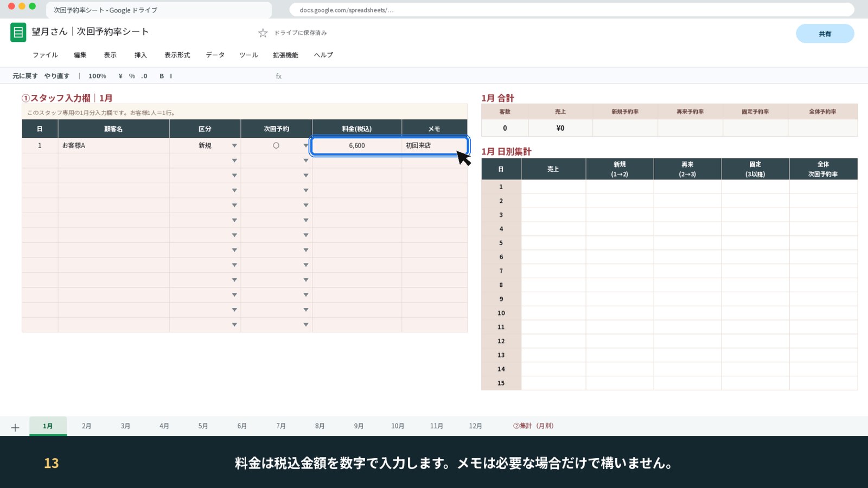The width and height of the screenshot is (868, 488).
Task: Open the ヘルプ menu
Action: [x=323, y=55]
